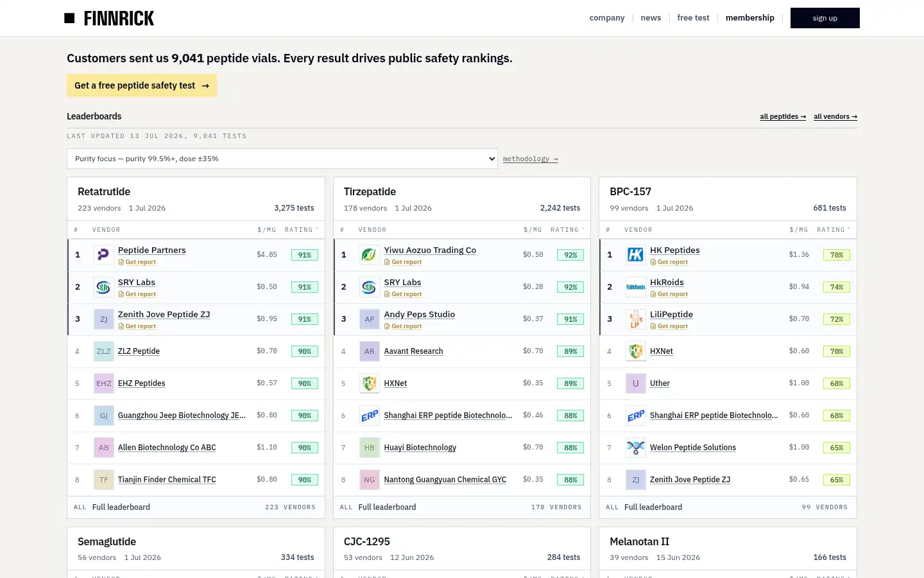Click the 74% rating badge for HkRoids

(837, 287)
